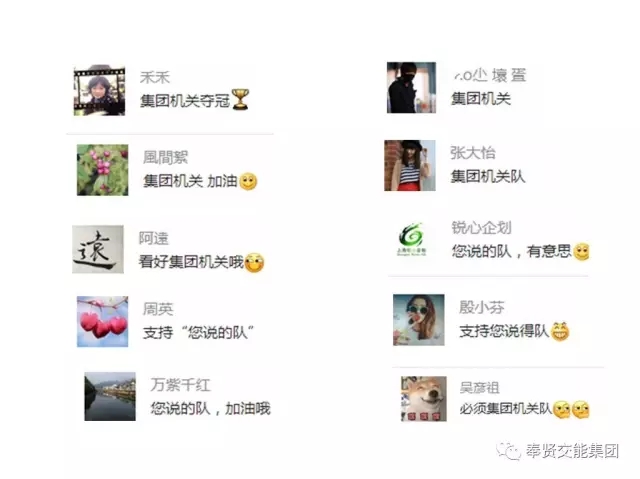Click 张大怡's striped-shirt avatar
The image size is (640, 479).
(410, 165)
